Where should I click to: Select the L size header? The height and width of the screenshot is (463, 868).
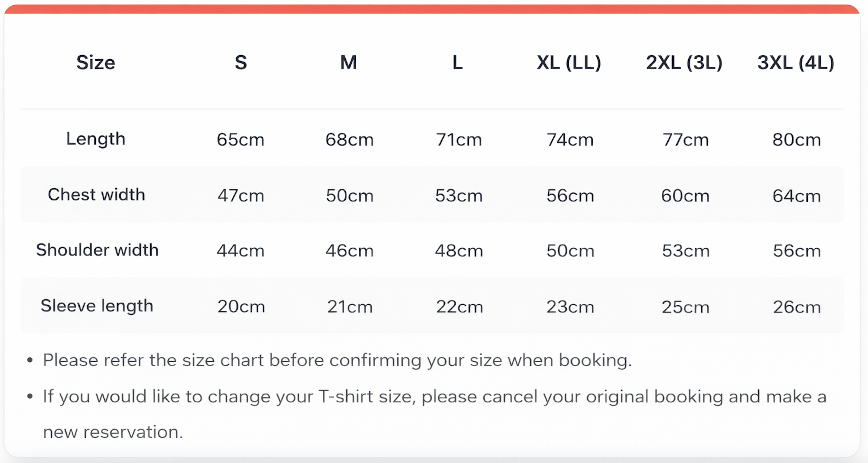pyautogui.click(x=457, y=63)
